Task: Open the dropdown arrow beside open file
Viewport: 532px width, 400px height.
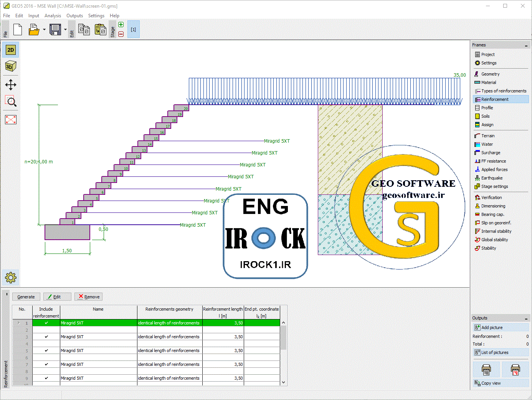Action: click(x=44, y=30)
